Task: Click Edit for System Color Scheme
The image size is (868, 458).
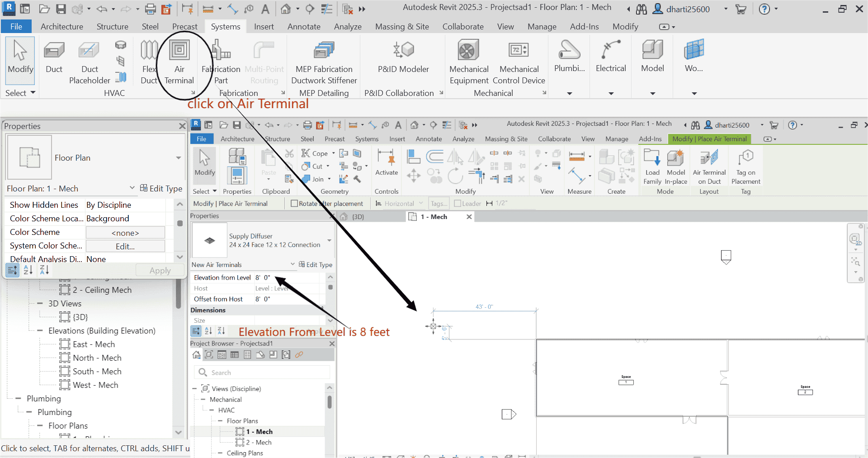Action: click(125, 246)
